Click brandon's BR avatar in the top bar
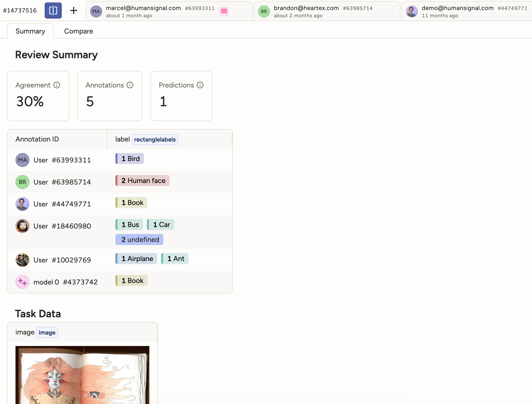532x404 pixels. coord(264,11)
